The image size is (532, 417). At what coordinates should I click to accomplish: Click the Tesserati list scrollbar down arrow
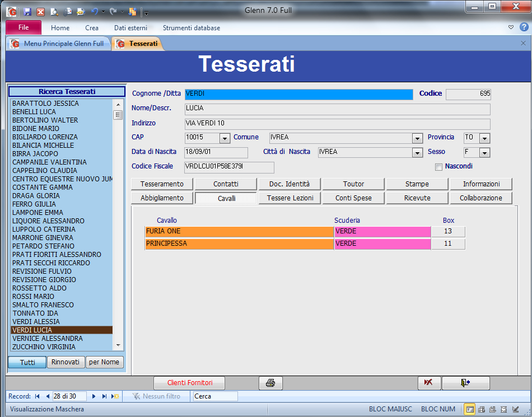118,345
